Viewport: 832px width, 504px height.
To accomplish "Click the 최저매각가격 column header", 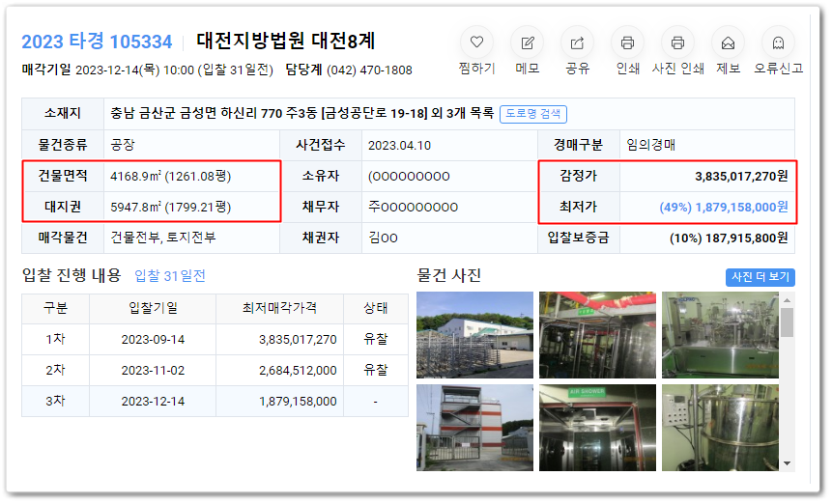I will [x=279, y=308].
